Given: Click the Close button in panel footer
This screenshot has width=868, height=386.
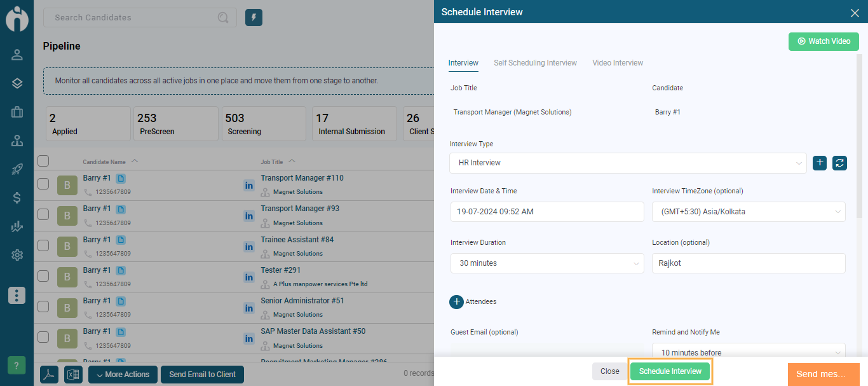Looking at the screenshot, I should pos(609,371).
